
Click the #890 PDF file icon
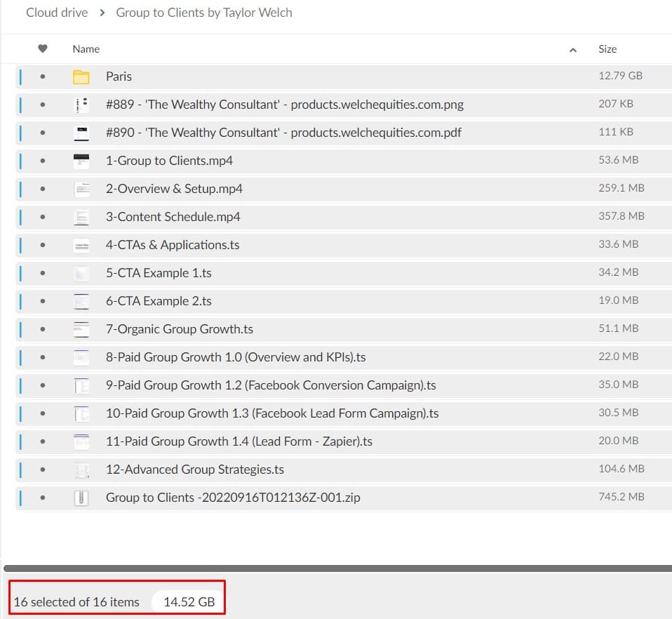(x=81, y=133)
